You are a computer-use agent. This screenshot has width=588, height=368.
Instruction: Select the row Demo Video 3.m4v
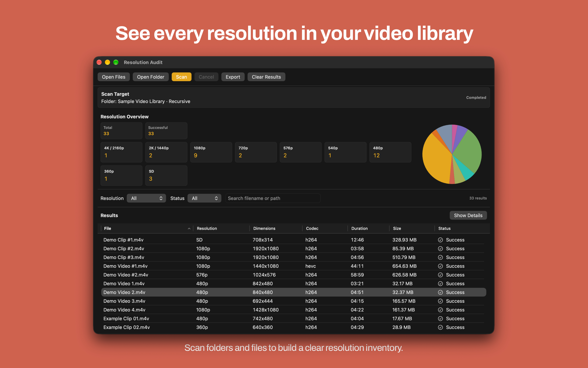pos(294,301)
